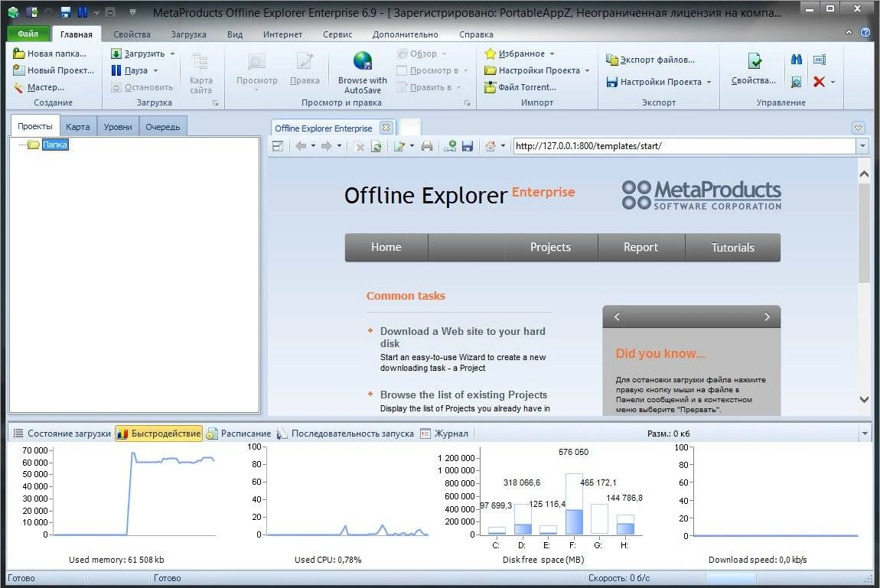Click the browser toolbar save floppy icon
The width and height of the screenshot is (880, 588).
point(468,146)
